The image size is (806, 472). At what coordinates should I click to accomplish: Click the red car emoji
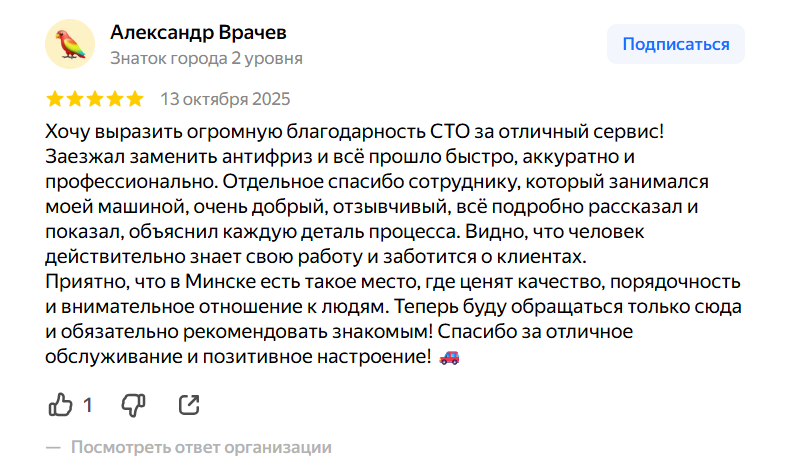pos(450,356)
